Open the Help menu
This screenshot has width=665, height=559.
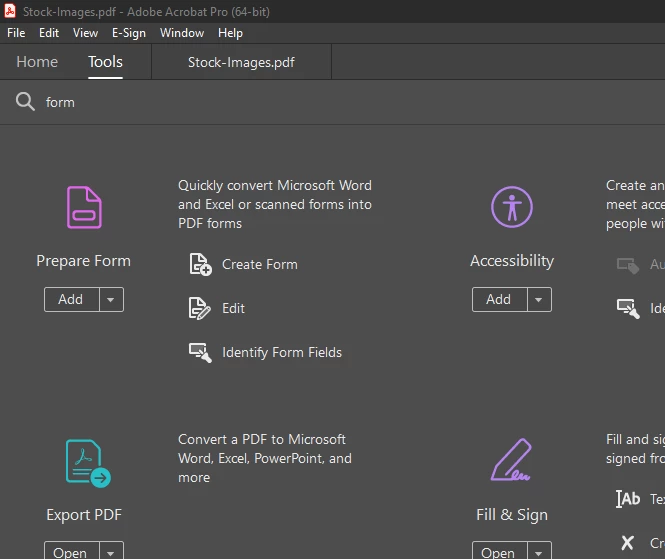(230, 33)
